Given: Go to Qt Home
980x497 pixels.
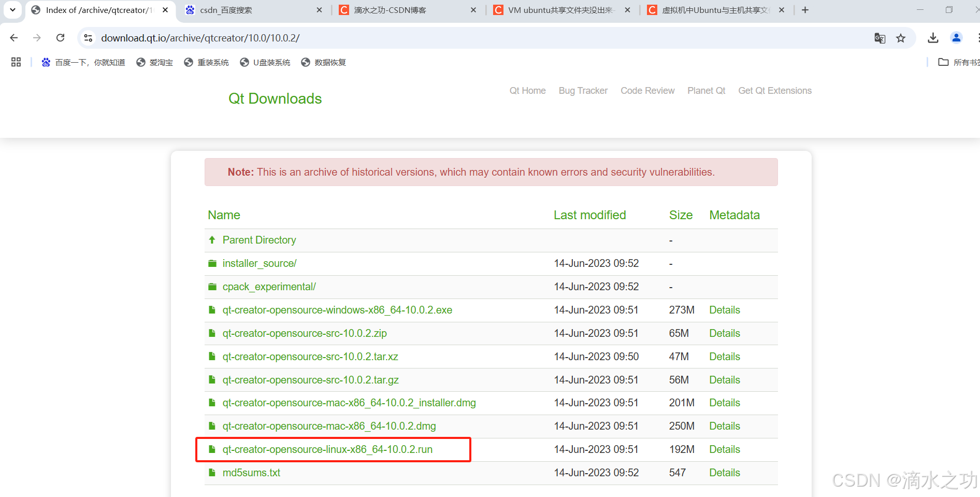Looking at the screenshot, I should click(x=527, y=91).
